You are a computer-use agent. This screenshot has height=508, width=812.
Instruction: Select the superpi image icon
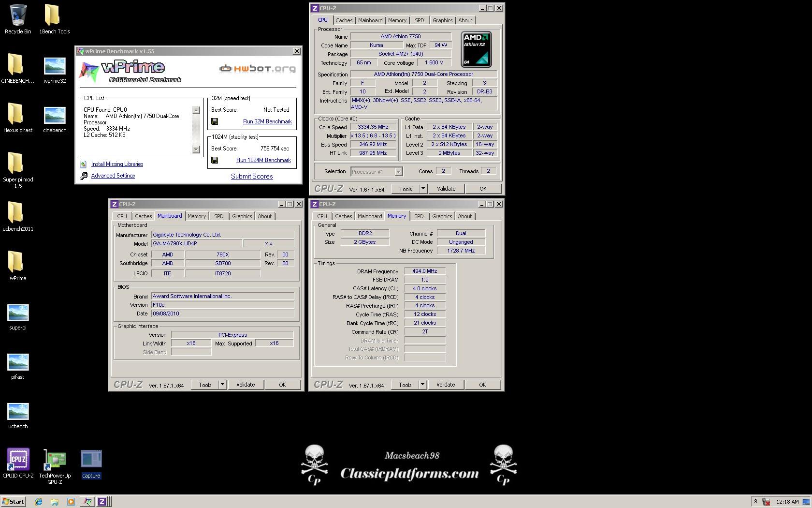coord(18,313)
